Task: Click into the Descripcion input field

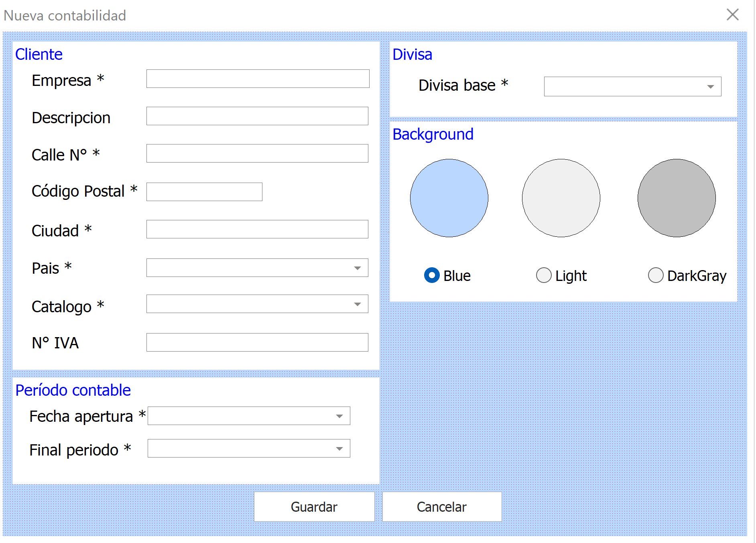Action: (x=257, y=116)
